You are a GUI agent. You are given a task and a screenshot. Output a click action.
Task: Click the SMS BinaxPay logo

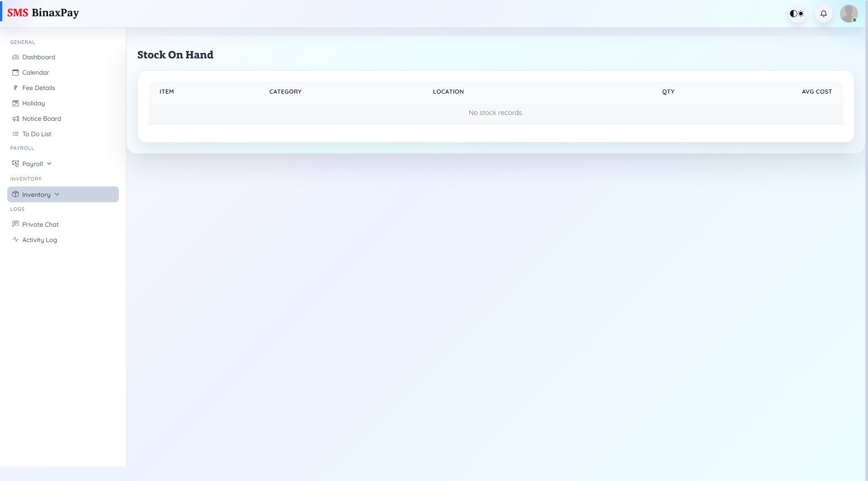tap(44, 13)
